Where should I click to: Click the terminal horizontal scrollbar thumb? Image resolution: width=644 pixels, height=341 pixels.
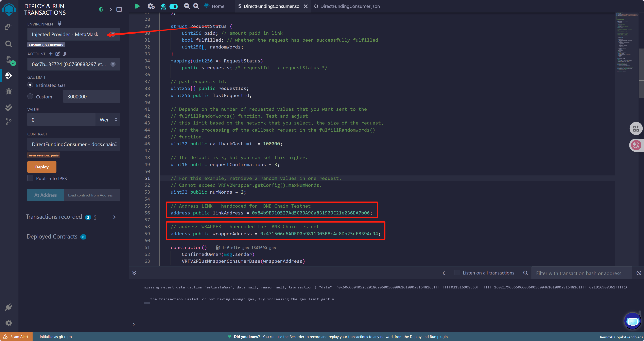(x=147, y=303)
